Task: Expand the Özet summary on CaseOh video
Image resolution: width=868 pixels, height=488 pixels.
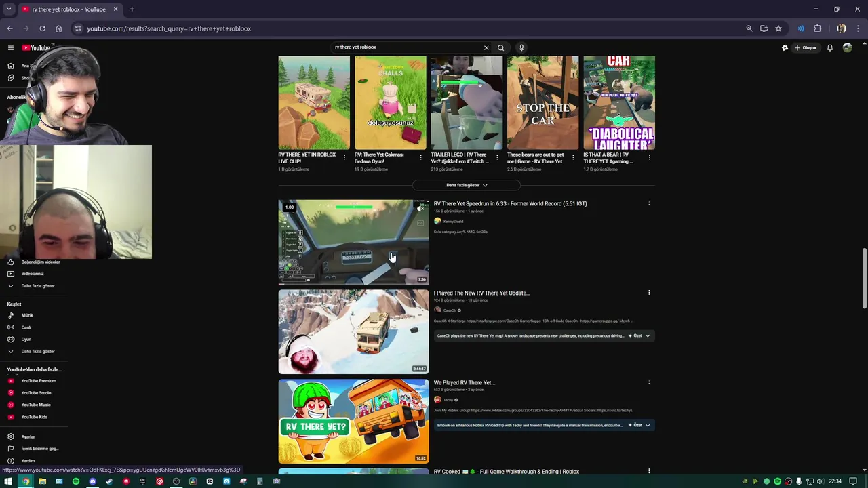Action: 640,335
